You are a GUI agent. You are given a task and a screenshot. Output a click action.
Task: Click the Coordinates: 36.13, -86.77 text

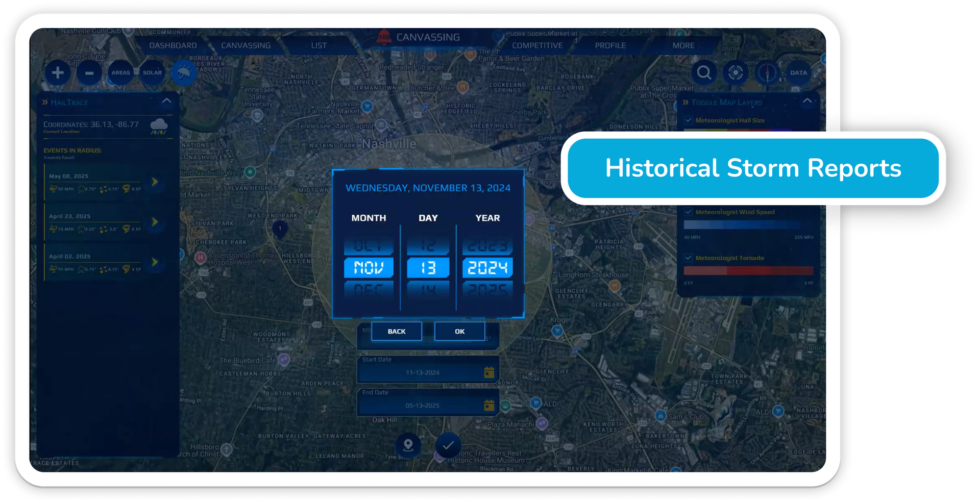pyautogui.click(x=91, y=124)
